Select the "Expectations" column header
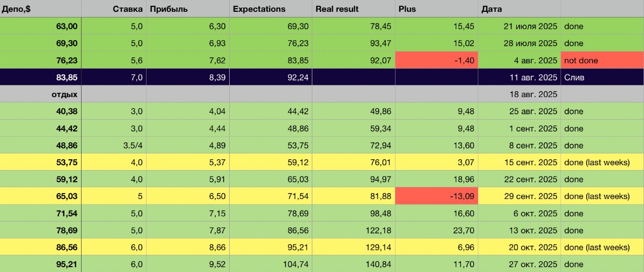 (260, 9)
